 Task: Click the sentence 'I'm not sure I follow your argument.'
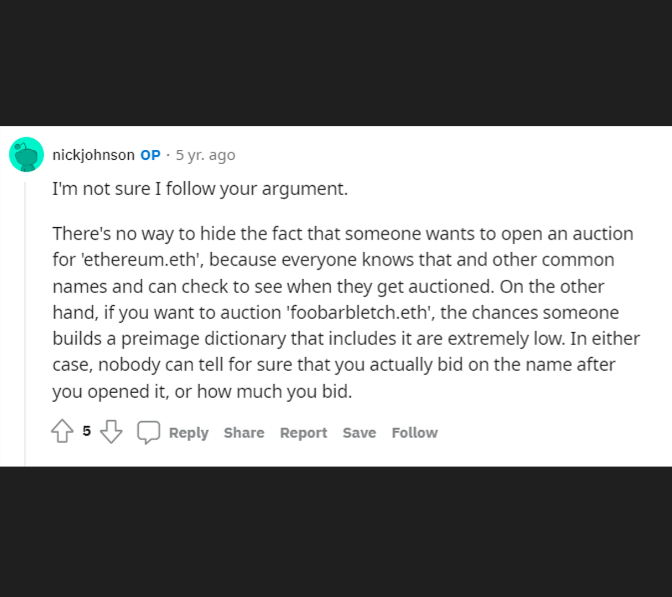[x=200, y=189]
